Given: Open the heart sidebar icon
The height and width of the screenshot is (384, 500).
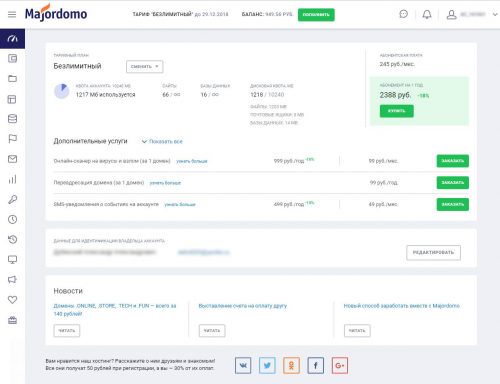Looking at the screenshot, I should (x=12, y=300).
